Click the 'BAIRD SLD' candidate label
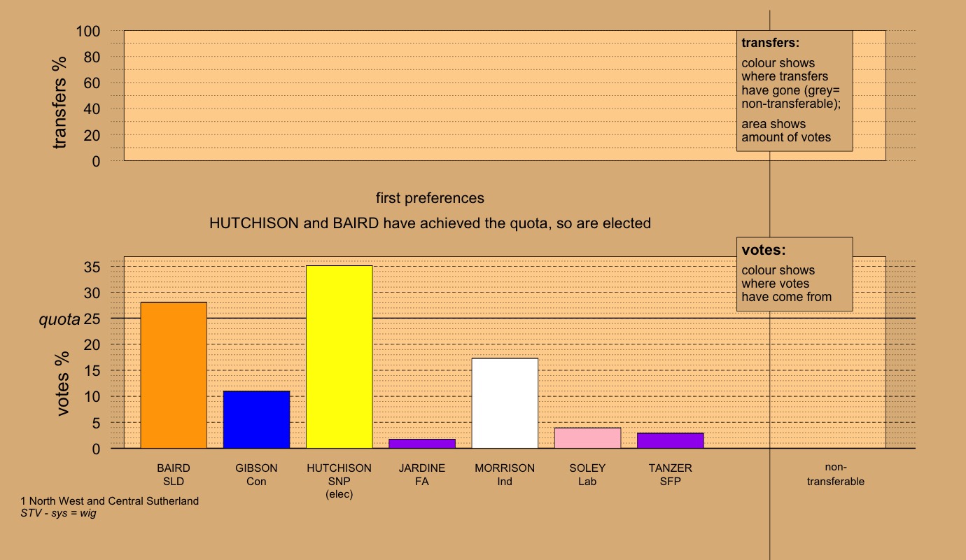This screenshot has width=966, height=560. tap(174, 475)
